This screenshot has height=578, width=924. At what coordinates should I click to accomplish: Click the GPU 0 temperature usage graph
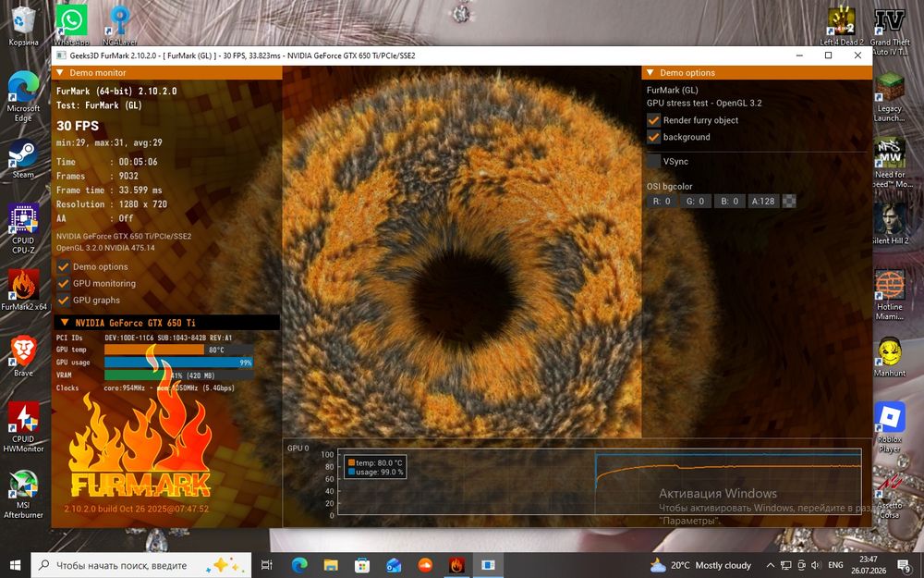click(x=600, y=481)
